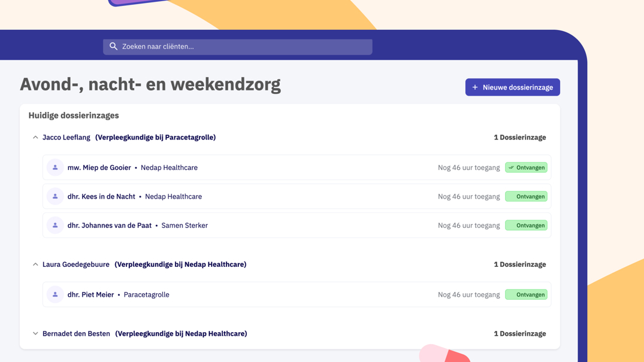
Task: Click the Ontvangen badge for Johannes van de Paat
Action: pos(526,226)
